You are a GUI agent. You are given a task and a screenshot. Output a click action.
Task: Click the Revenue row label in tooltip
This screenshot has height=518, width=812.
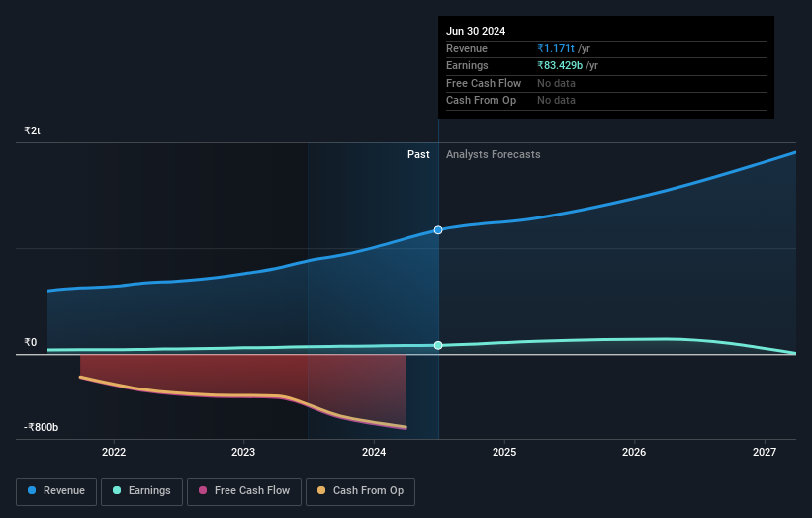(467, 48)
